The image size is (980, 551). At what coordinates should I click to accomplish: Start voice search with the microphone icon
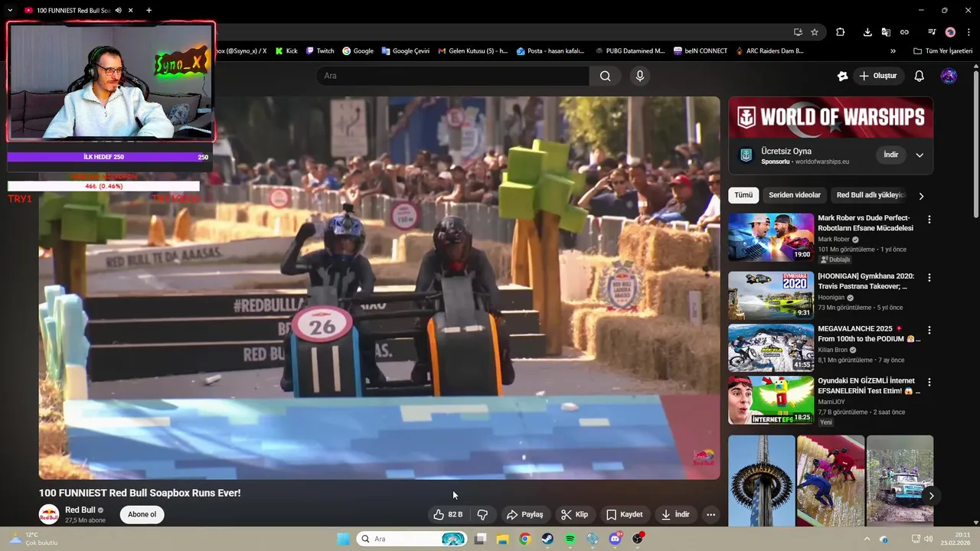click(x=640, y=76)
